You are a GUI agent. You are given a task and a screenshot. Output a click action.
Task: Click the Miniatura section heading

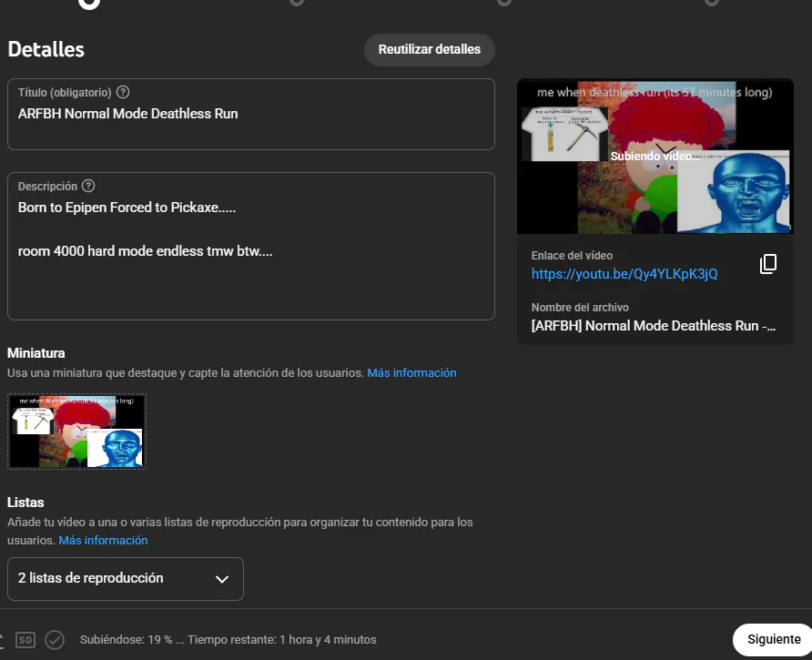36,353
